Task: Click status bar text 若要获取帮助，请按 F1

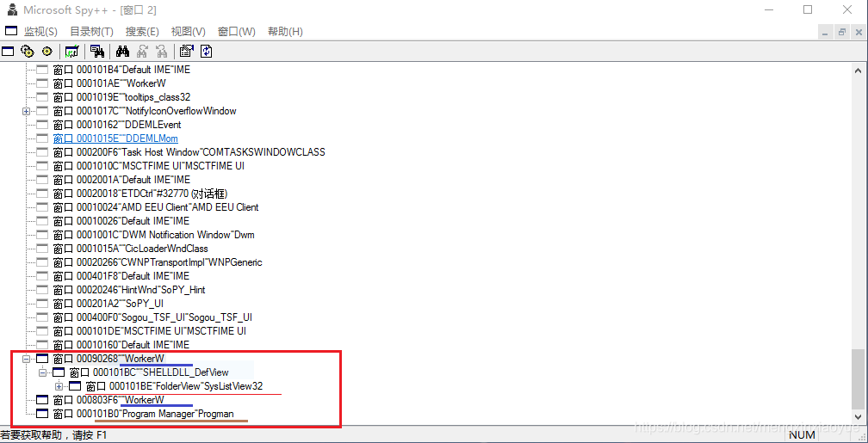Action: click(x=53, y=435)
